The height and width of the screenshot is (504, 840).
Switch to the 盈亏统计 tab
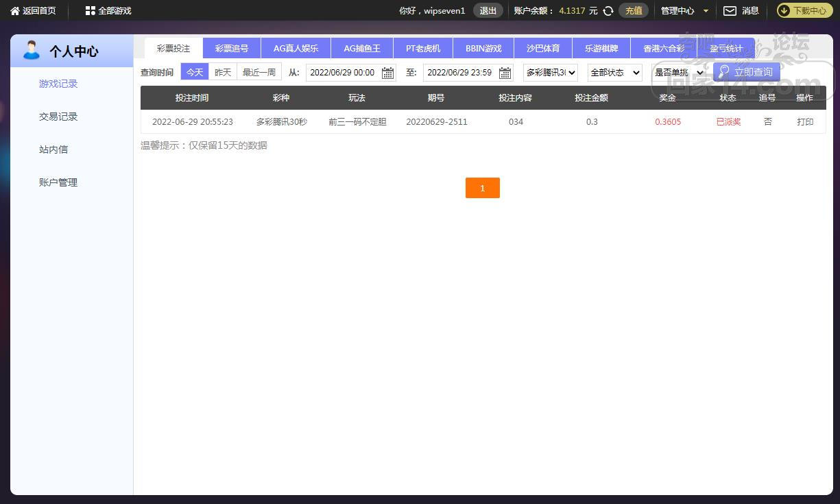click(x=726, y=49)
